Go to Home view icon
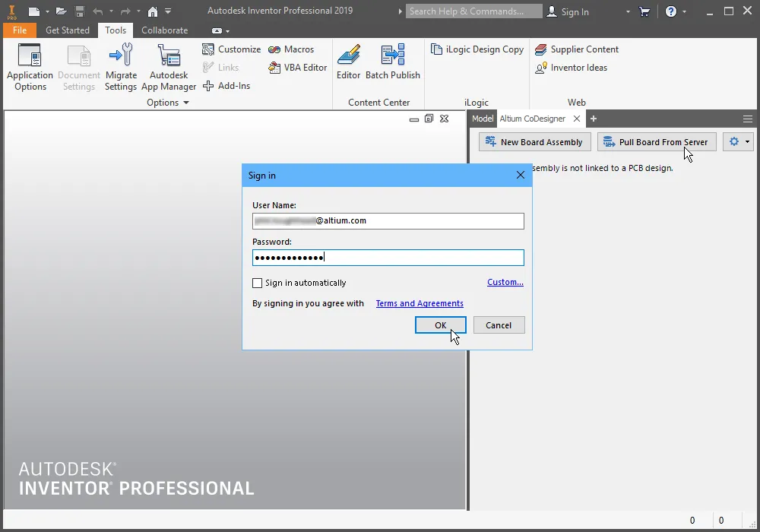Image resolution: width=760 pixels, height=532 pixels. [153, 11]
